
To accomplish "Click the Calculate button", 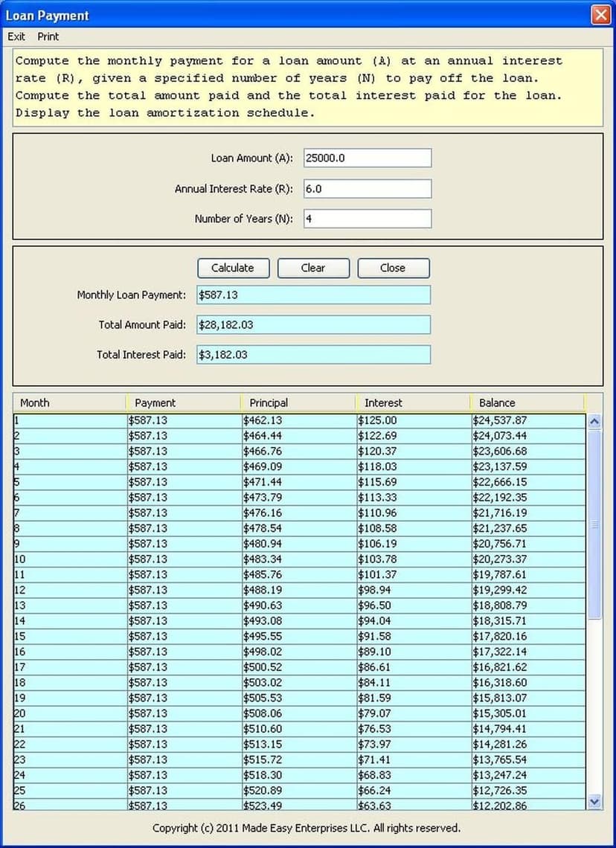I will pyautogui.click(x=233, y=268).
